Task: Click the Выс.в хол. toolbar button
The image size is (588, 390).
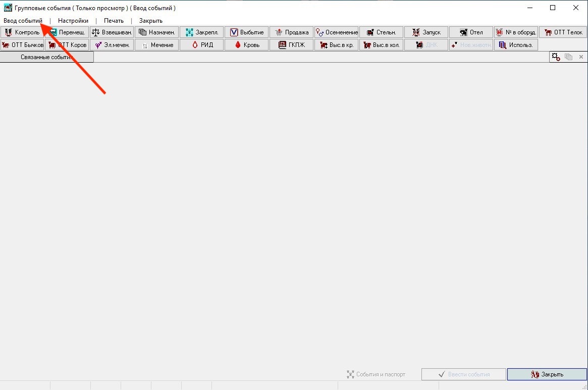Action: click(382, 44)
